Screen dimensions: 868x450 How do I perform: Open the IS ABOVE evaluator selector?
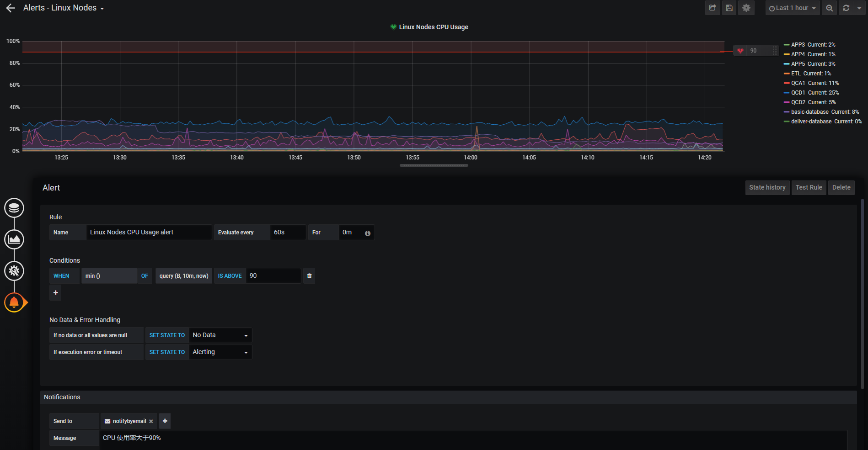[230, 276]
